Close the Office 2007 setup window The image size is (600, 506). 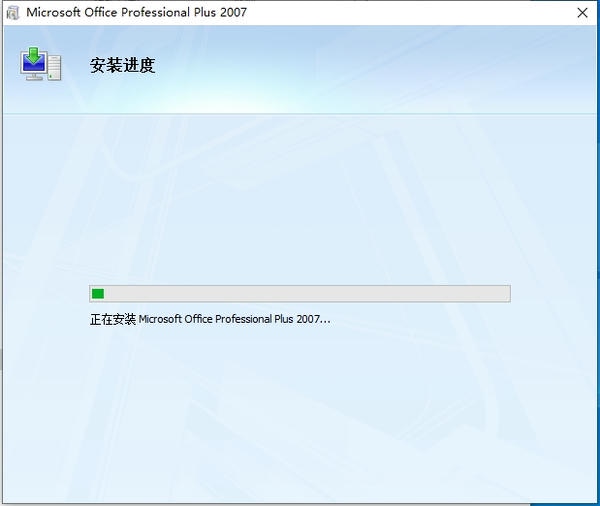[582, 13]
